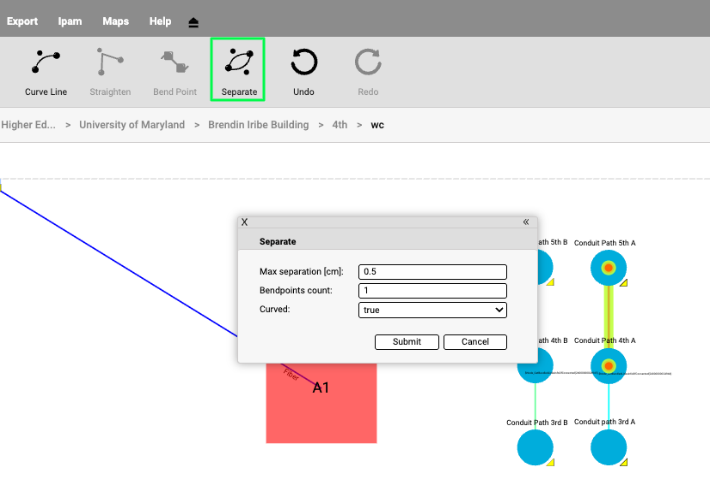The image size is (710, 491).
Task: Cancel the Separate dialog
Action: [x=475, y=341]
